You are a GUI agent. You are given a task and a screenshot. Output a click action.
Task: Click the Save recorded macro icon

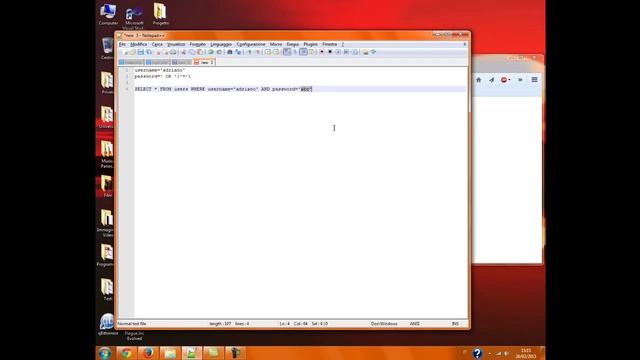click(x=354, y=52)
